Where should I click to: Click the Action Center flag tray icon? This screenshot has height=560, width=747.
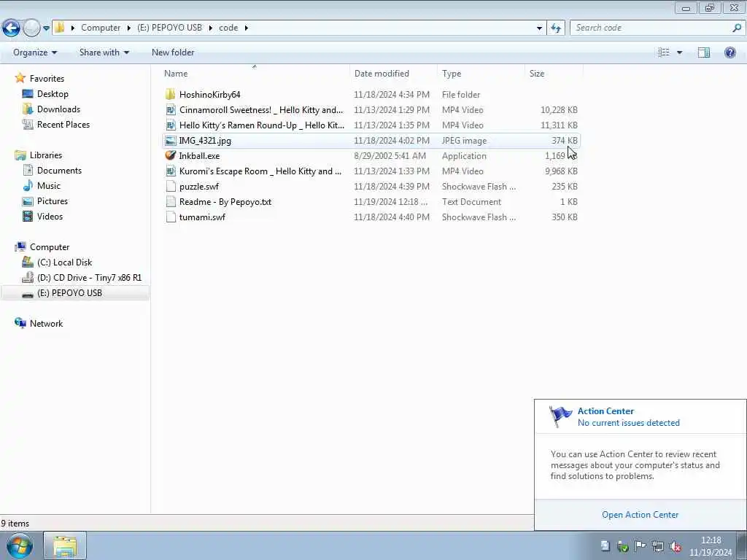640,546
